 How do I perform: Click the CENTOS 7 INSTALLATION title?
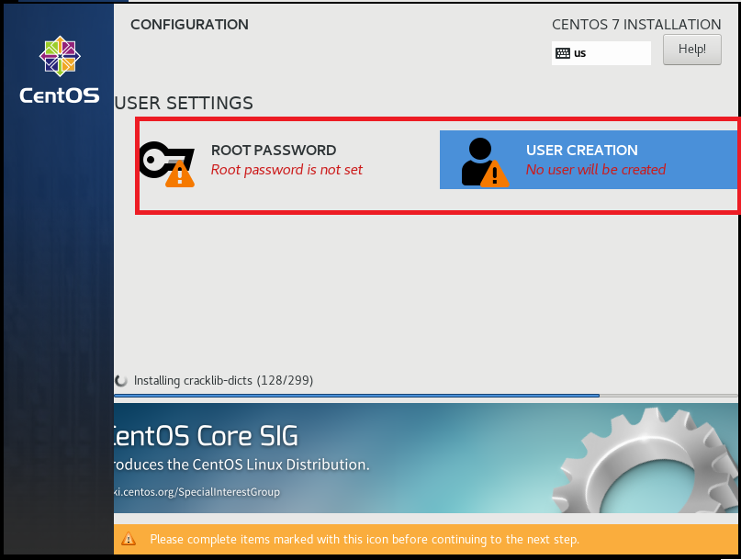[x=636, y=25]
